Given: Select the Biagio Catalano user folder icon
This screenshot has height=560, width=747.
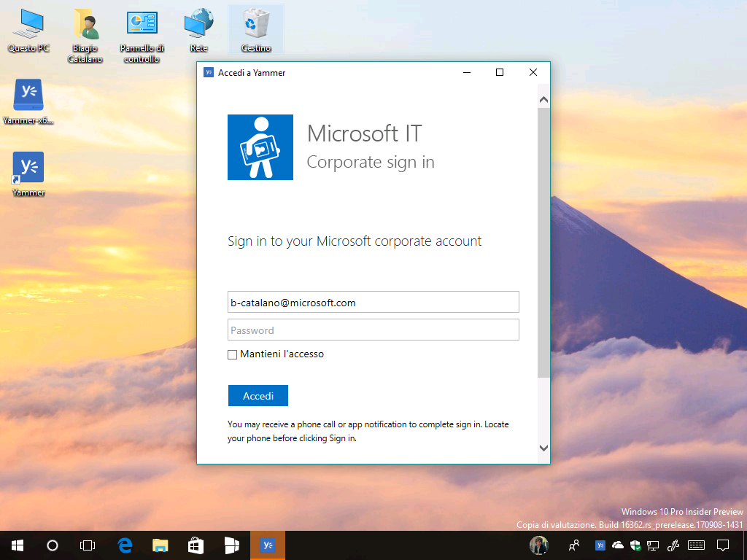Looking at the screenshot, I should [85, 36].
